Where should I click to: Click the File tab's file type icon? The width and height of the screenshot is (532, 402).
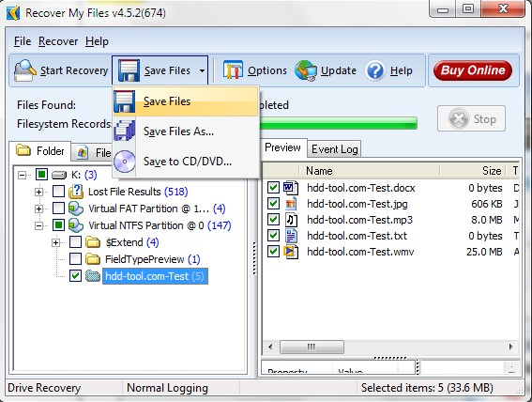click(x=83, y=152)
